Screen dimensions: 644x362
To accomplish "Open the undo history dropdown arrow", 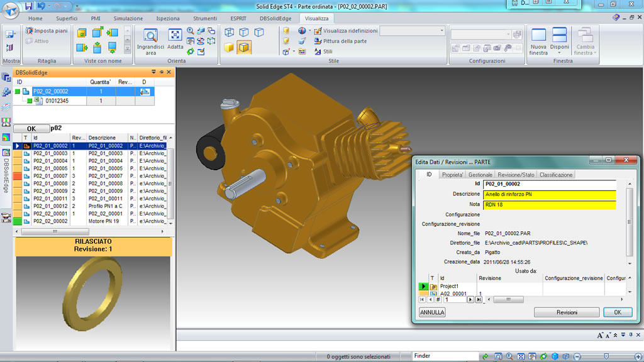I will tap(49, 6).
